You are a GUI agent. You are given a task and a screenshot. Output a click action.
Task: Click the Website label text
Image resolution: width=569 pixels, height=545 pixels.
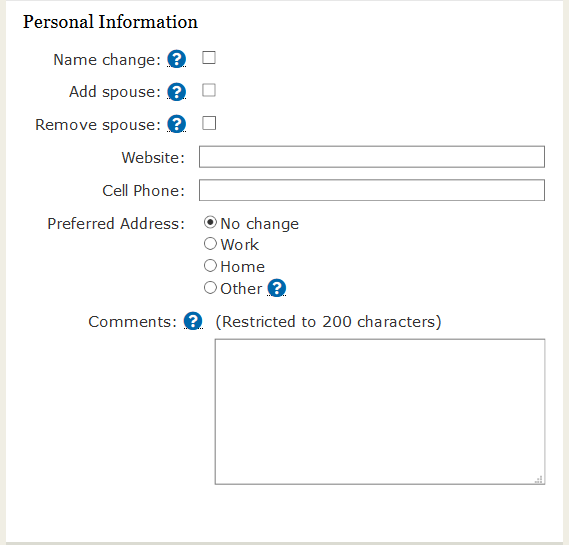153,157
